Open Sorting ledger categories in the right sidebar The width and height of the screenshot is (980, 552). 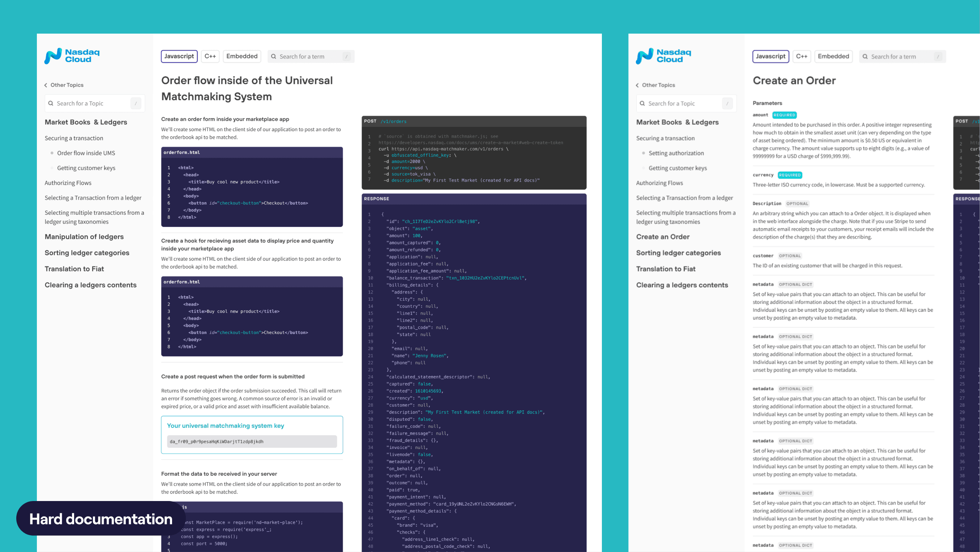(678, 253)
